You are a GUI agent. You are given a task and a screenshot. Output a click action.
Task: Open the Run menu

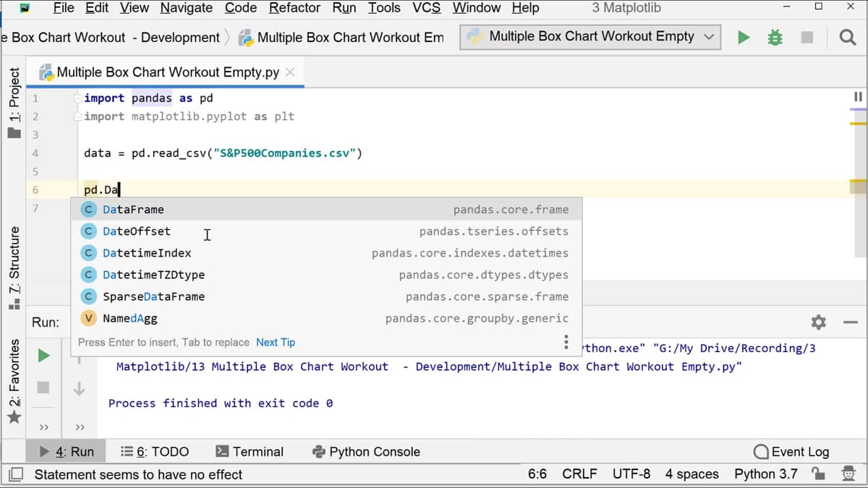(x=344, y=8)
